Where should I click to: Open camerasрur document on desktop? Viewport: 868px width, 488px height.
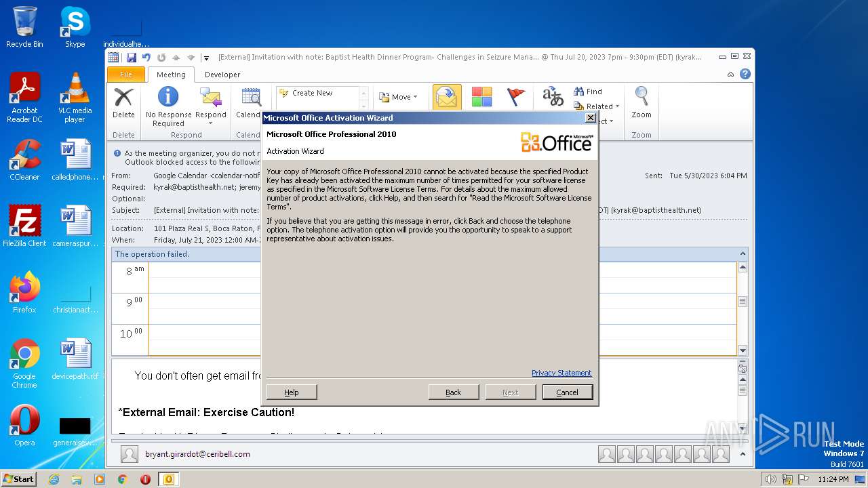[75, 226]
